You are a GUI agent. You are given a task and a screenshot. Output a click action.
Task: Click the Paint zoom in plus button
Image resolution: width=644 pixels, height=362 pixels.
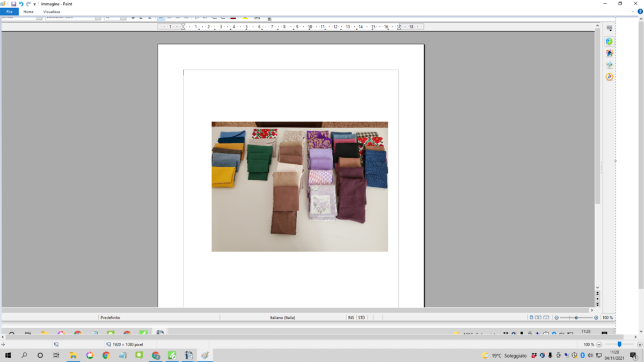pyautogui.click(x=639, y=344)
